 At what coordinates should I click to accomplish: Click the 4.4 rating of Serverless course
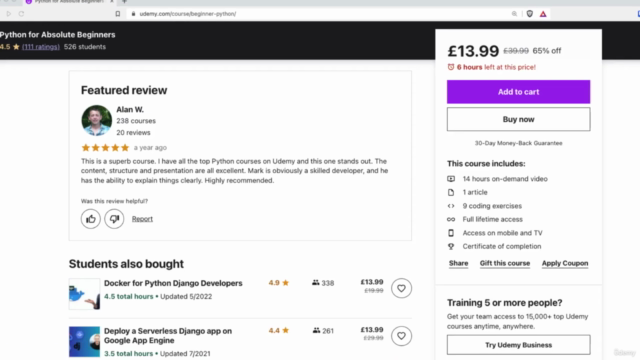(x=279, y=330)
